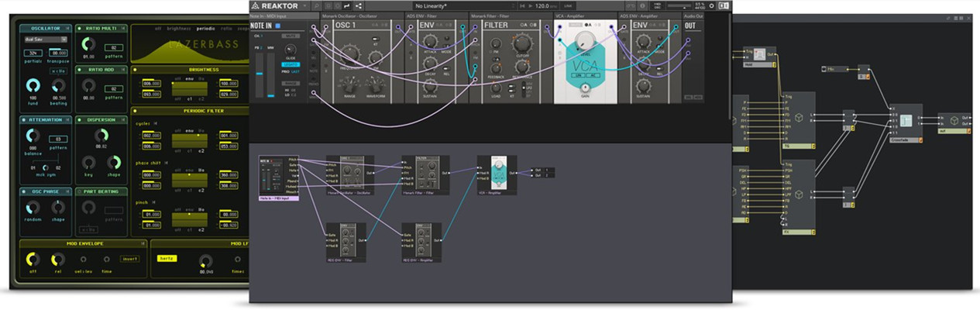This screenshot has width=980, height=310.
Task: Toggle the invert button in Mod Envelope
Action: [129, 259]
